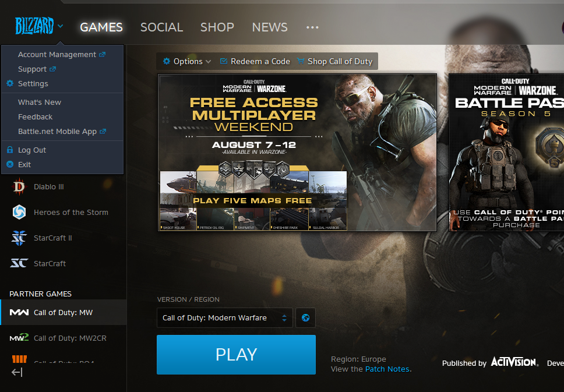564x392 pixels.
Task: Click the external link icon beside Support
Action: (x=53, y=69)
